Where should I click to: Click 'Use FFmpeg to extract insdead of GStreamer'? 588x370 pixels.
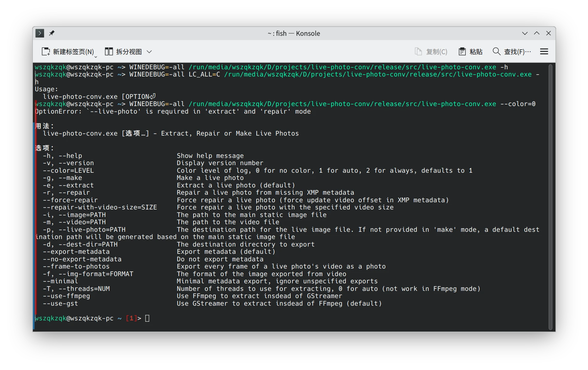[x=260, y=296]
